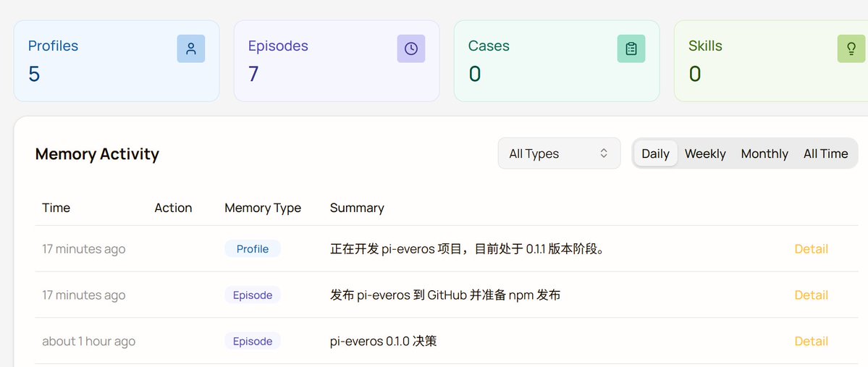
Task: Open Detail for pi-everos 0.1.0 episode
Action: (811, 341)
